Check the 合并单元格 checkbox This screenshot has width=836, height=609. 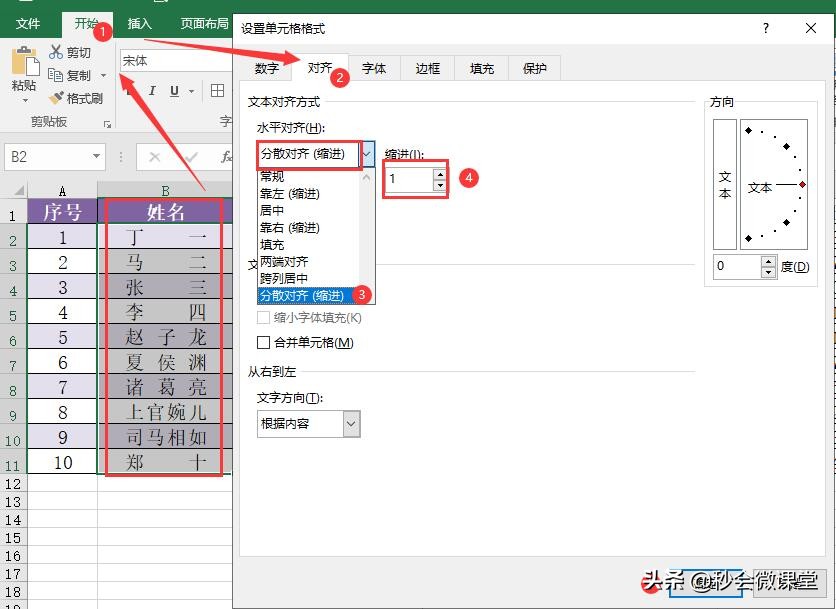point(263,342)
